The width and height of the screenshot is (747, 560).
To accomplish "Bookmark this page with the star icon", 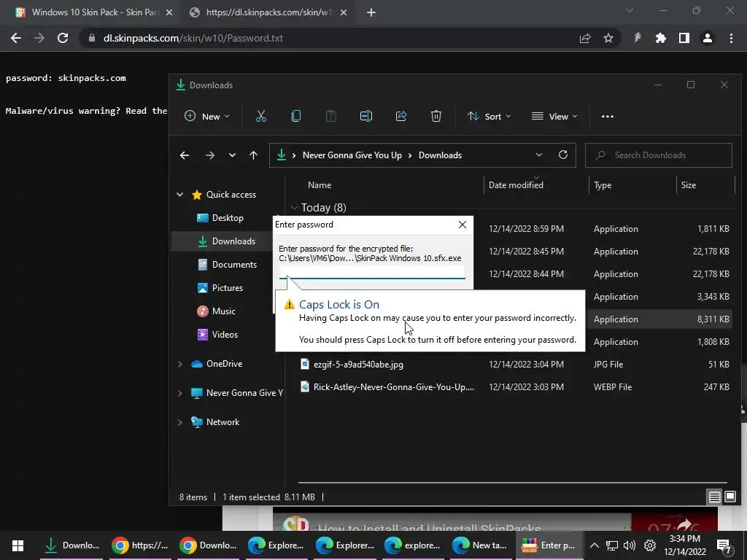I will coord(608,38).
